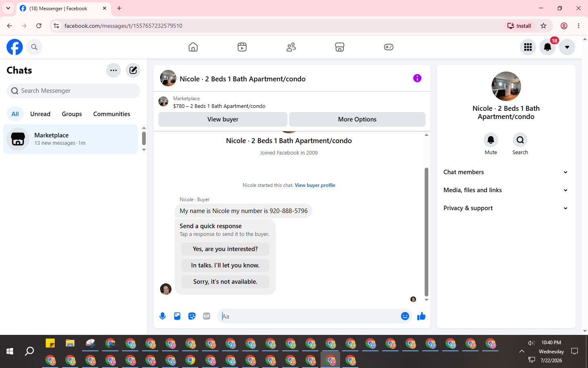Open the View buyer profile link
The width and height of the screenshot is (588, 368).
315,185
